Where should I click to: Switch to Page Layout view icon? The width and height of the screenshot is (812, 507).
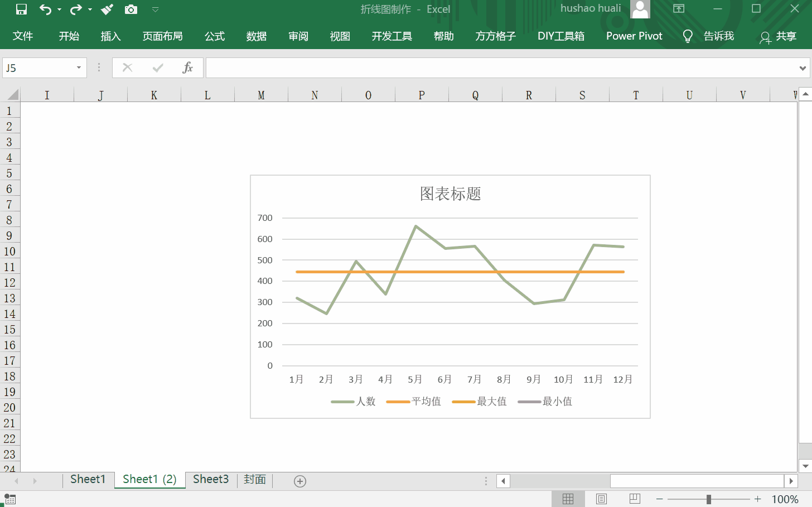pos(601,499)
